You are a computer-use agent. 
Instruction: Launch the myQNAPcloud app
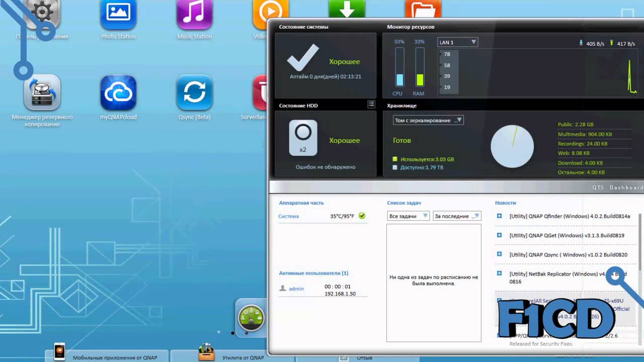pyautogui.click(x=118, y=93)
